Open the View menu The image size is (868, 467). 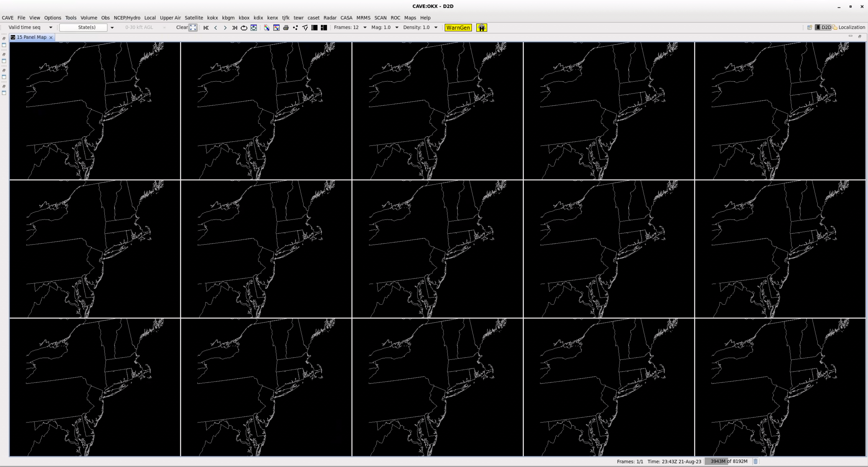click(x=35, y=18)
